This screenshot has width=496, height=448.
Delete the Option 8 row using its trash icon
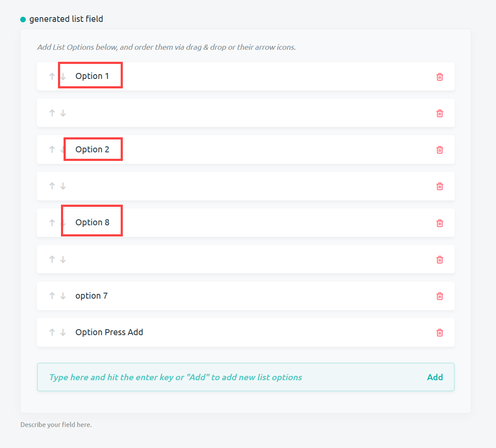pyautogui.click(x=439, y=223)
